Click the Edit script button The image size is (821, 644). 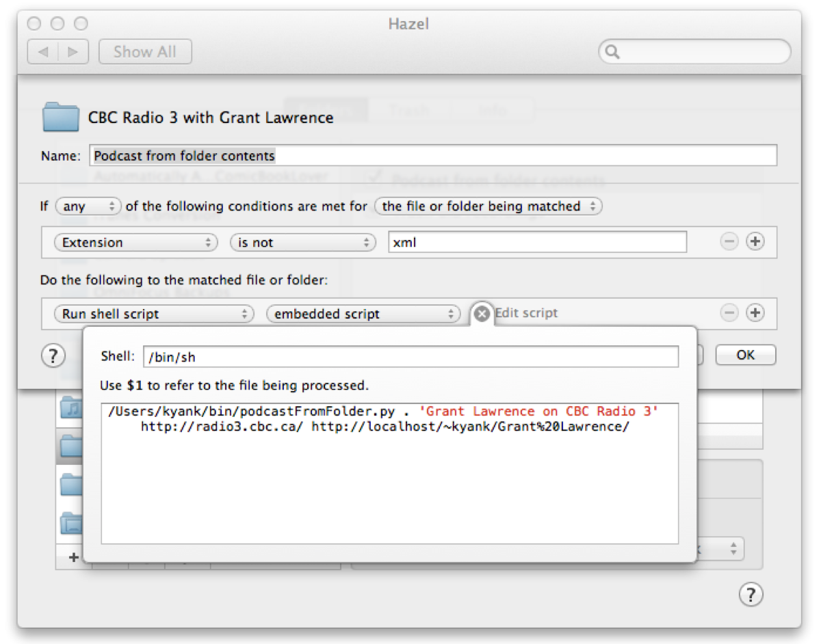coord(526,313)
